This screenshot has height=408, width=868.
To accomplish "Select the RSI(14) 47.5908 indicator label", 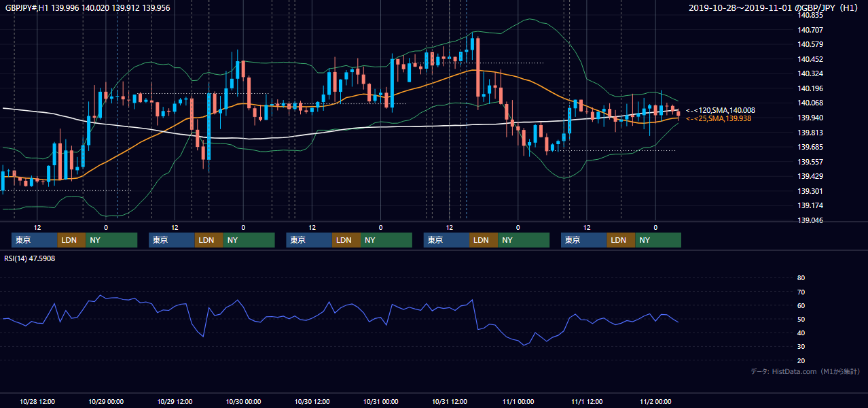I will [30, 258].
